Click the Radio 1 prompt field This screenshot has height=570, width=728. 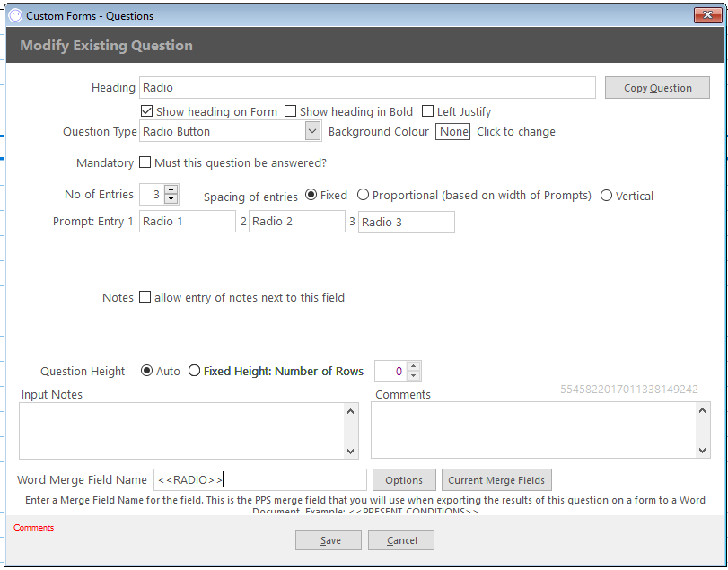point(188,222)
